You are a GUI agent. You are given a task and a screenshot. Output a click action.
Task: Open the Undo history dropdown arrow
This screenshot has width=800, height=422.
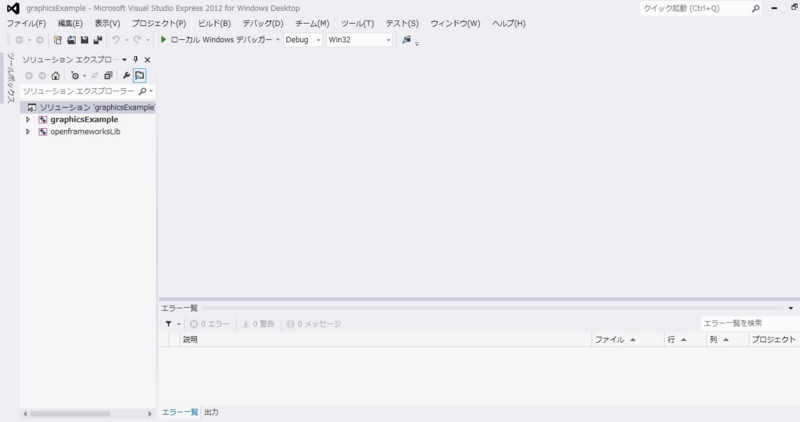click(126, 40)
